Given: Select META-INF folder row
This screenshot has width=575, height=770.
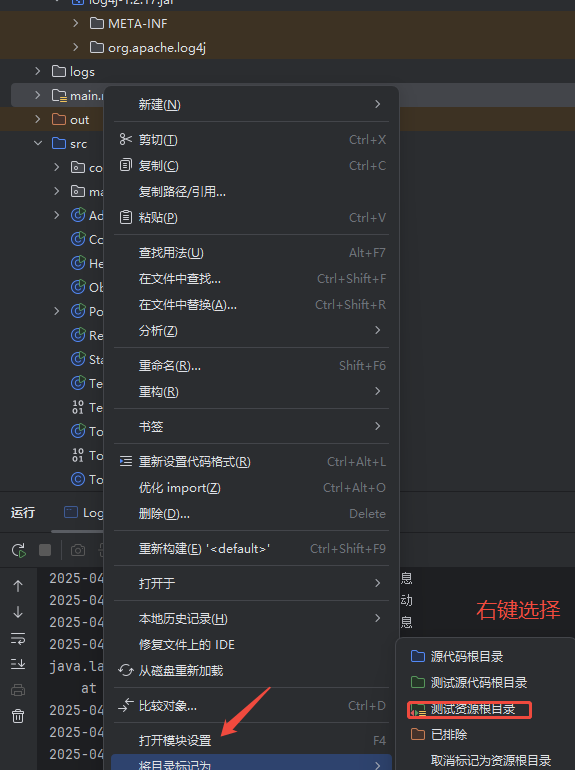Looking at the screenshot, I should point(287,23).
